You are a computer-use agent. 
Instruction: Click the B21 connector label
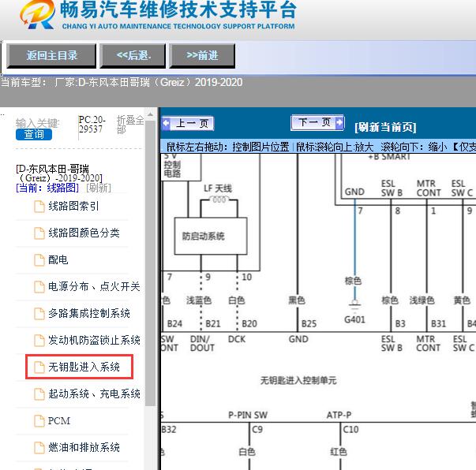tap(213, 324)
